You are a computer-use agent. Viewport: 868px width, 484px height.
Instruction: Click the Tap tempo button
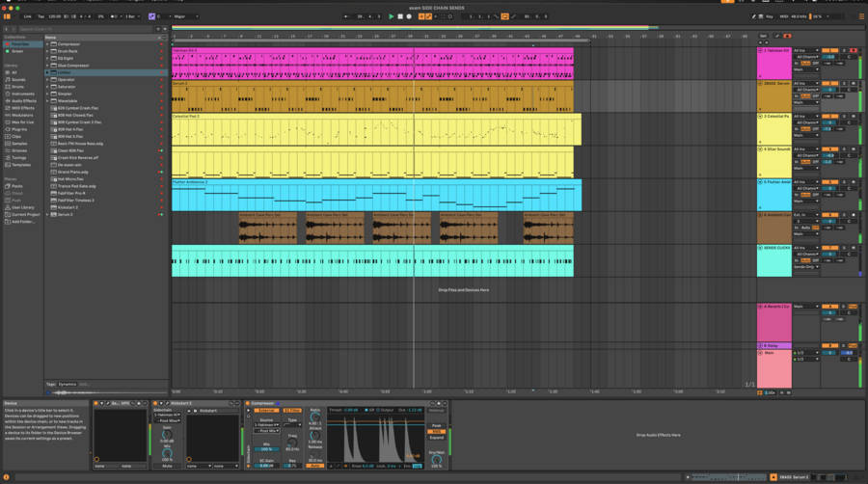pos(40,16)
